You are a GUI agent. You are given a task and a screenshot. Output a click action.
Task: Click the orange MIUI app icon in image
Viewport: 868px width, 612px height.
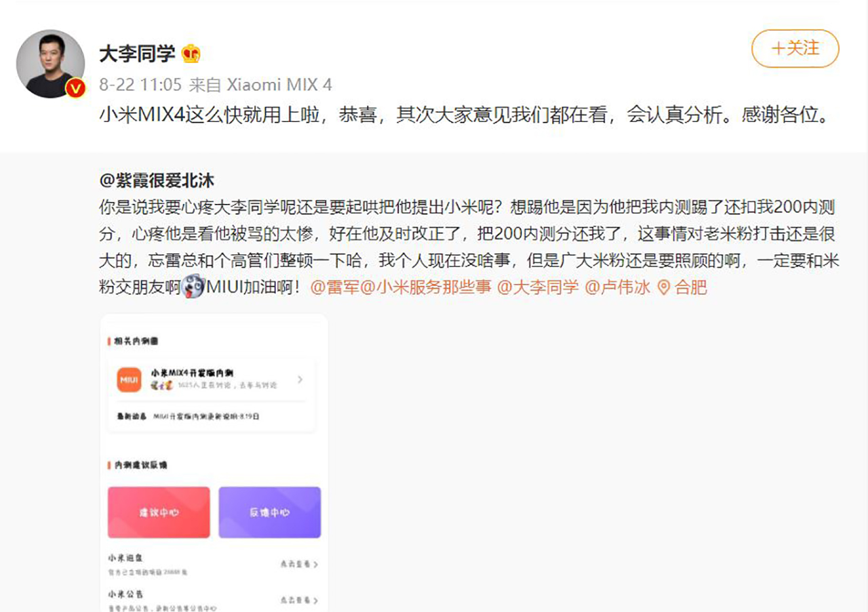(x=129, y=380)
